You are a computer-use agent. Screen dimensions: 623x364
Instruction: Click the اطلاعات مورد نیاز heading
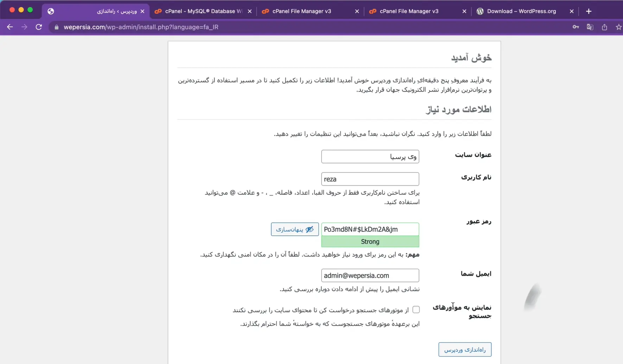tap(459, 109)
